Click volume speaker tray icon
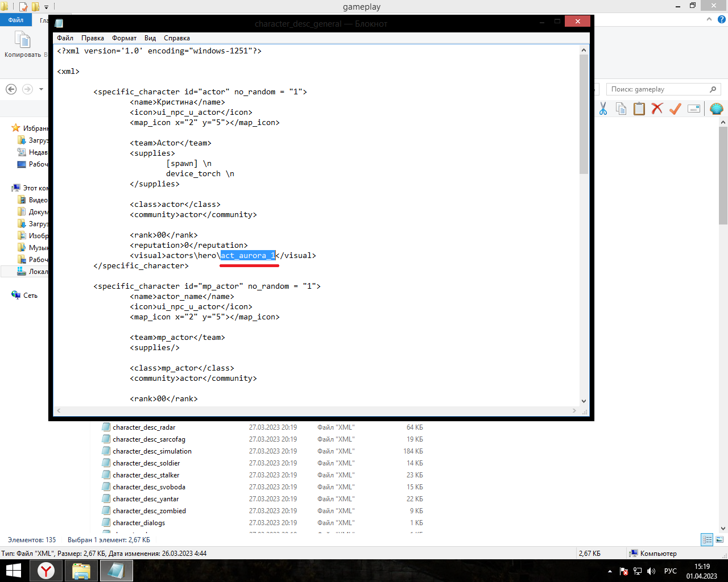 (x=651, y=571)
